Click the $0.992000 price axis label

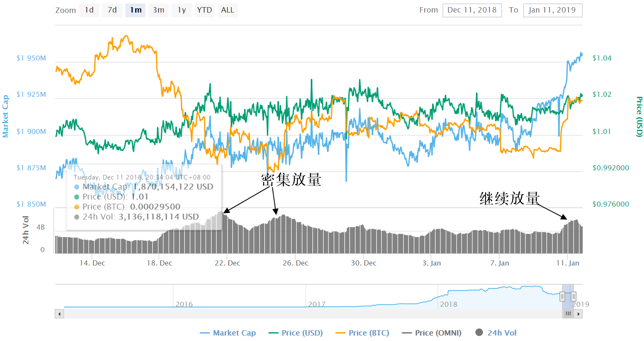pyautogui.click(x=611, y=168)
